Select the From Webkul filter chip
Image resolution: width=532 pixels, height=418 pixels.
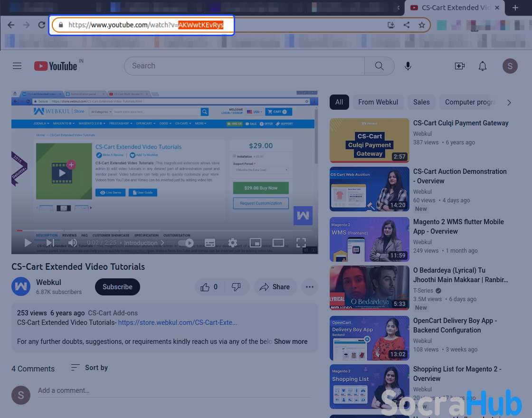click(378, 102)
